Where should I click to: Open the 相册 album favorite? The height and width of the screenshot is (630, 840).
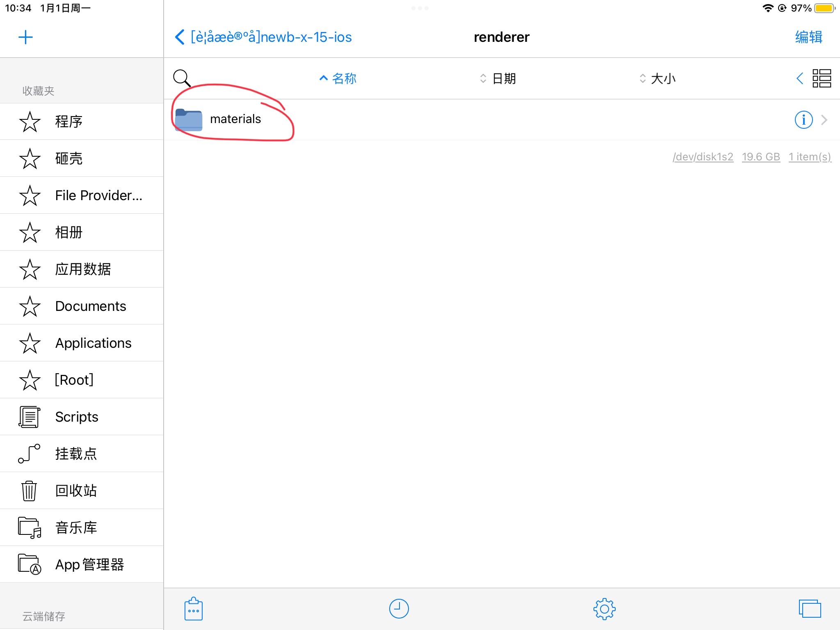pyautogui.click(x=82, y=232)
